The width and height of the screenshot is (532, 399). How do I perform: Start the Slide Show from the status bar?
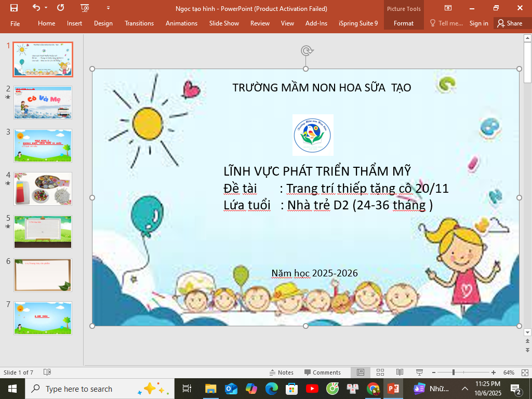[419, 373]
